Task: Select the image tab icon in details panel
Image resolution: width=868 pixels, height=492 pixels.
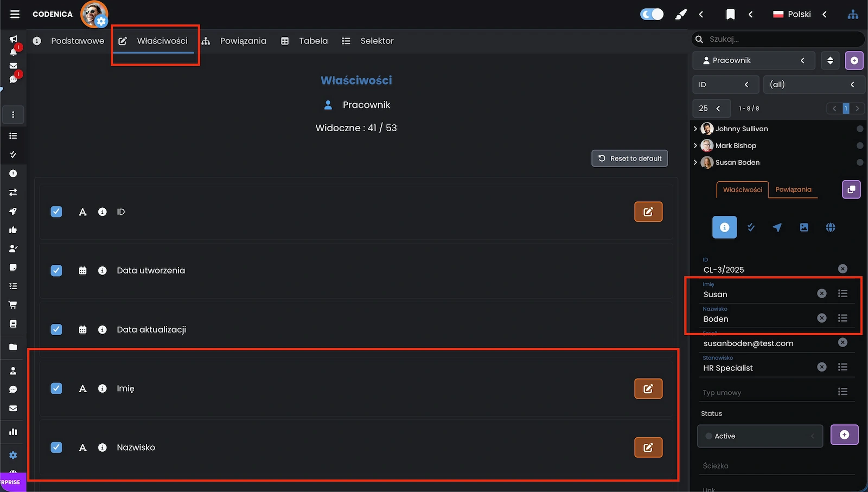Action: 804,227
